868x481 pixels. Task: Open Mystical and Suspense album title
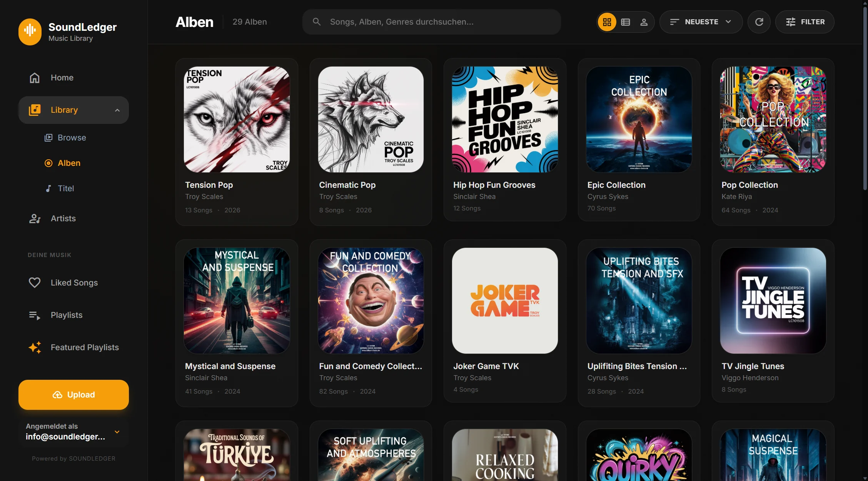(x=230, y=366)
